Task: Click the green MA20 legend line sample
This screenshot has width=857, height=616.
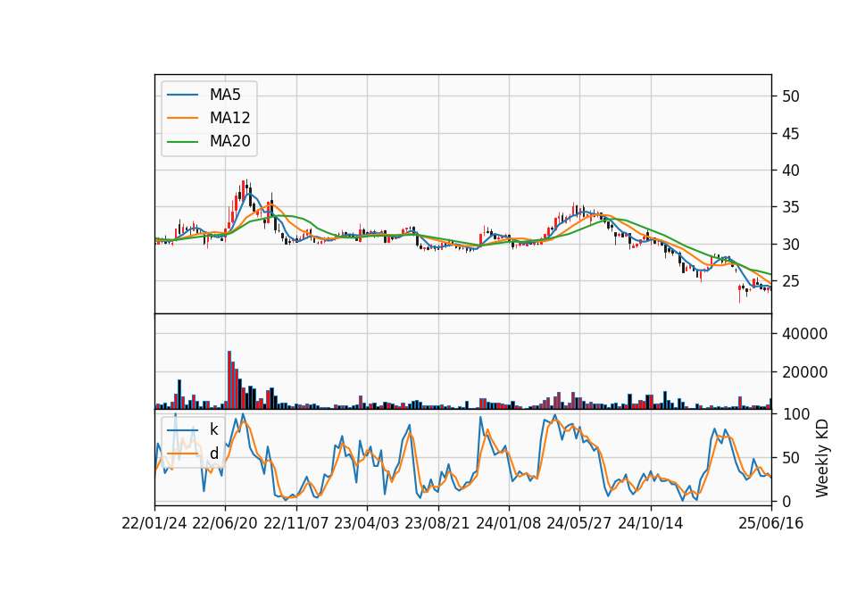Action: (182, 142)
